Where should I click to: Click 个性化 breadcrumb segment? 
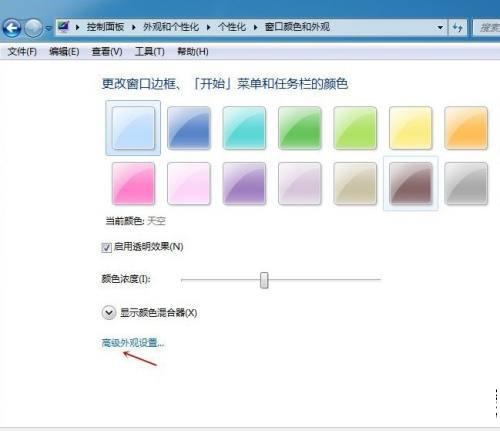pos(232,27)
